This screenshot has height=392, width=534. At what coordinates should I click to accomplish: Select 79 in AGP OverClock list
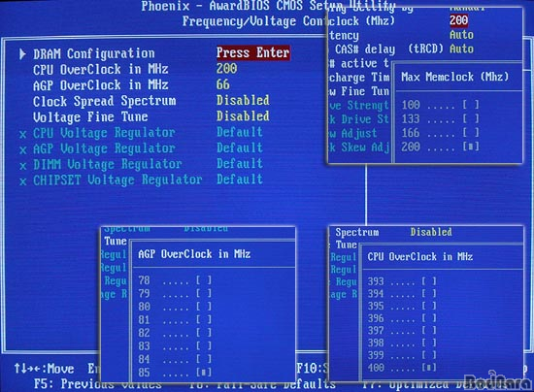[x=175, y=293]
